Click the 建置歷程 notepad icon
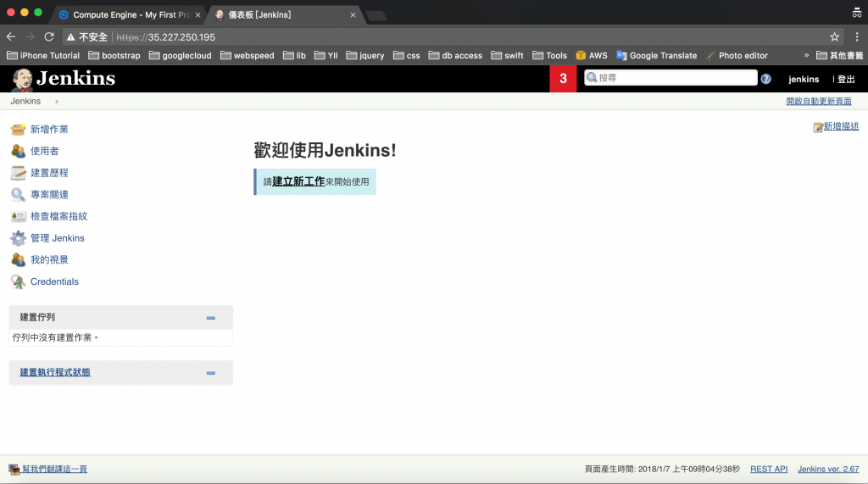This screenshot has height=484, width=868. 18,173
